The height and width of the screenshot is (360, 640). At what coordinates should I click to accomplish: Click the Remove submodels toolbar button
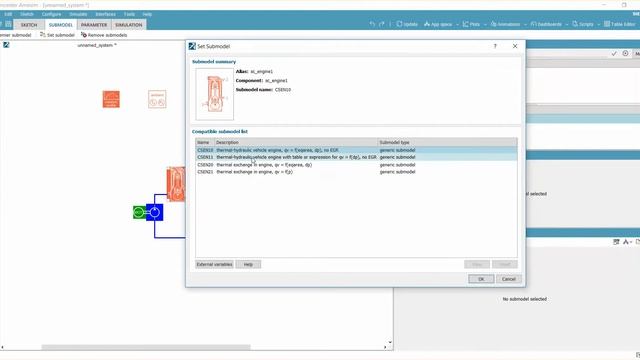(x=104, y=35)
